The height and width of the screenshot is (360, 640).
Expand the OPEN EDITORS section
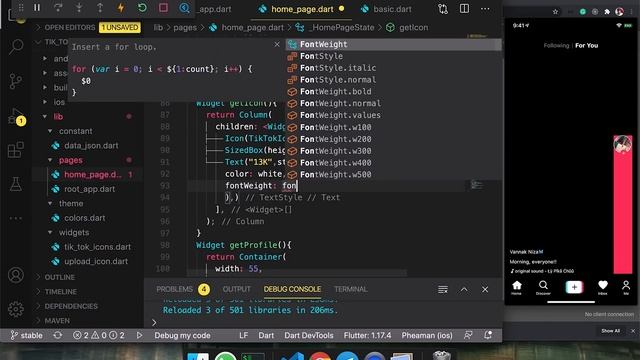tap(69, 27)
